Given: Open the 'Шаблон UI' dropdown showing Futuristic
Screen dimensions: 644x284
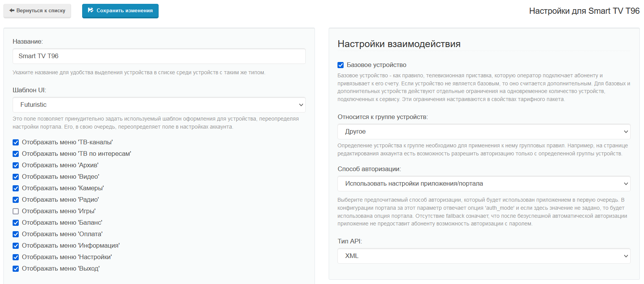Looking at the screenshot, I should [x=159, y=105].
